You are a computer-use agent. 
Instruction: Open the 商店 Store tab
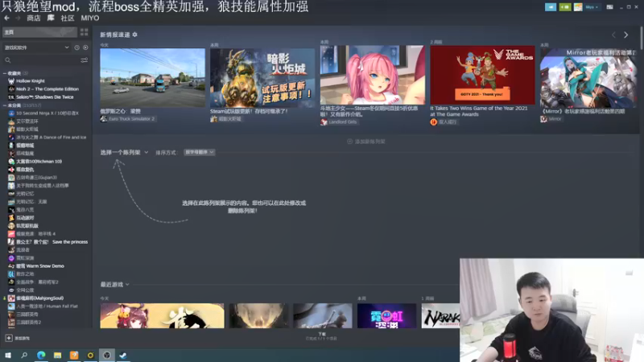34,18
